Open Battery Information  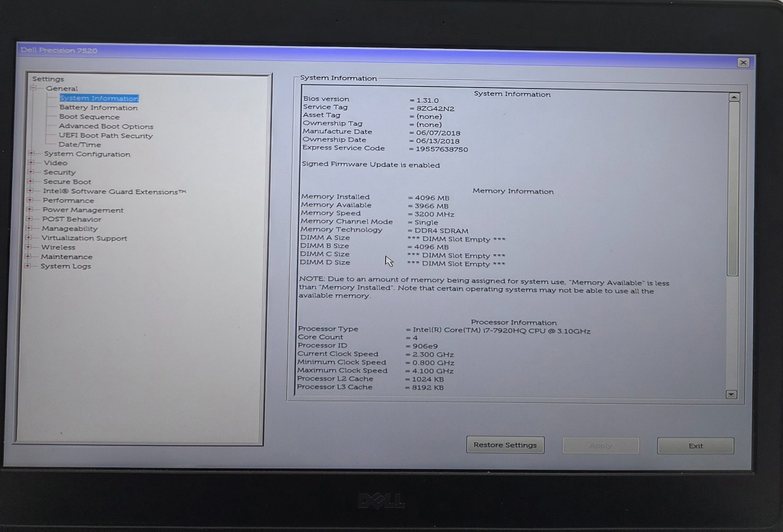(x=98, y=108)
